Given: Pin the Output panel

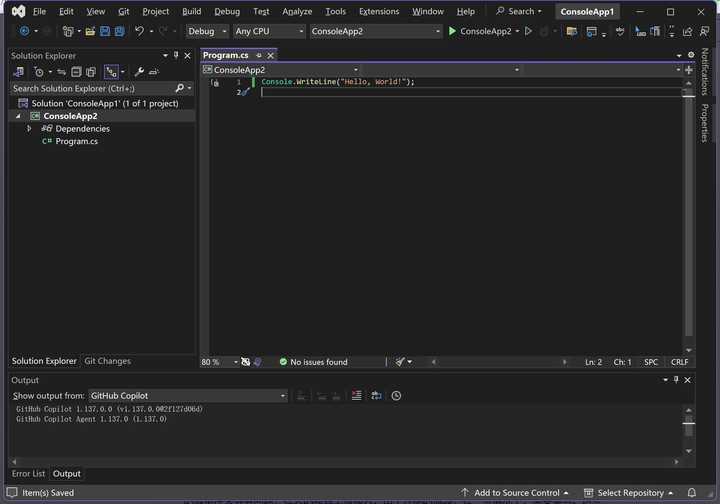Looking at the screenshot, I should pyautogui.click(x=676, y=380).
